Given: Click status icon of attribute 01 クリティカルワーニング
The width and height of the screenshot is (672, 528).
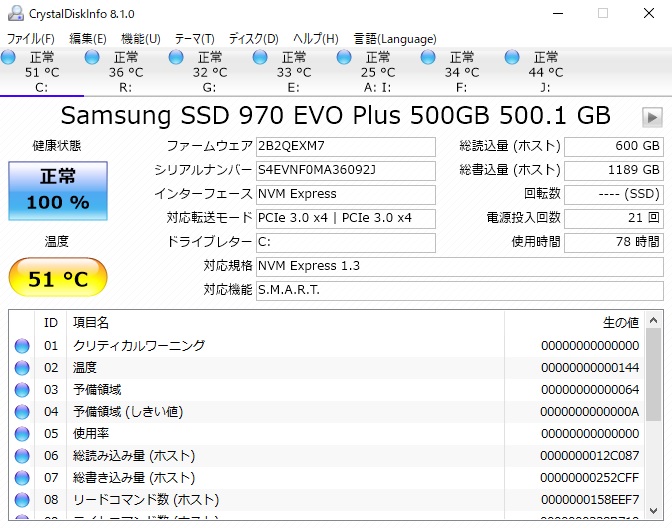Looking at the screenshot, I should [x=22, y=346].
